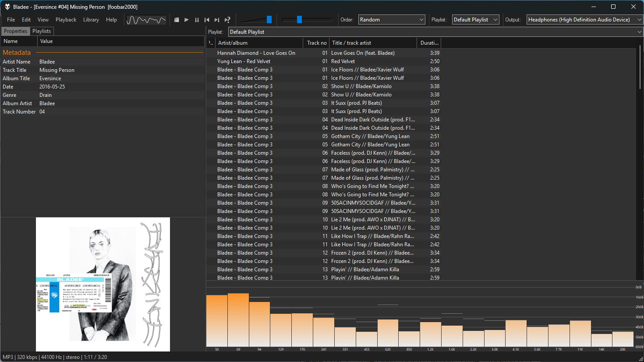Click the Eversince album art thumbnail
Screen dimensions: 644x362
coord(103,284)
